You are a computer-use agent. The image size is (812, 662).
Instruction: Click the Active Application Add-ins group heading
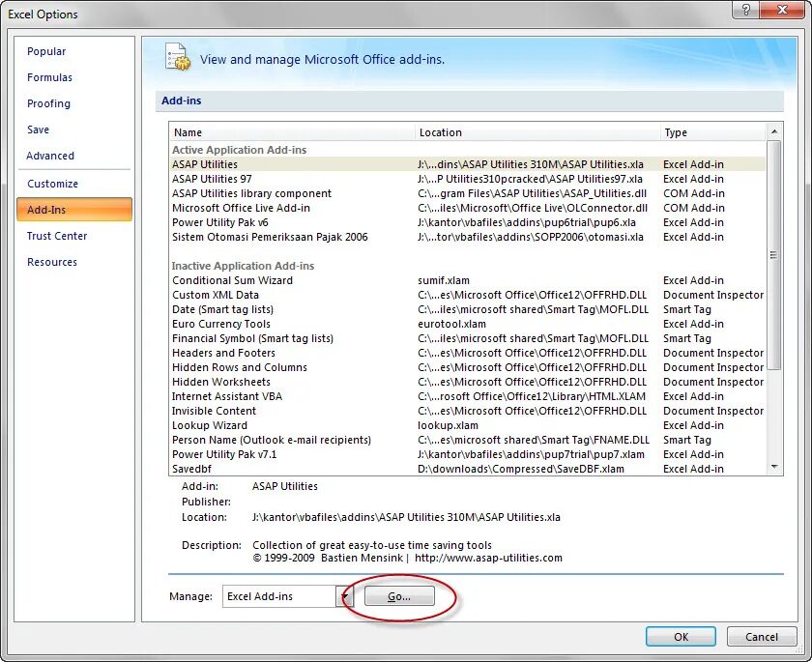240,150
